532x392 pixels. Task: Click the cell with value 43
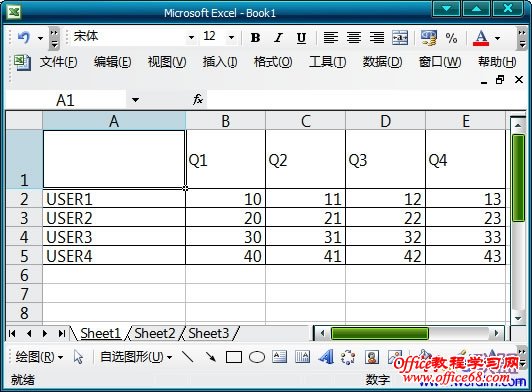tap(466, 256)
